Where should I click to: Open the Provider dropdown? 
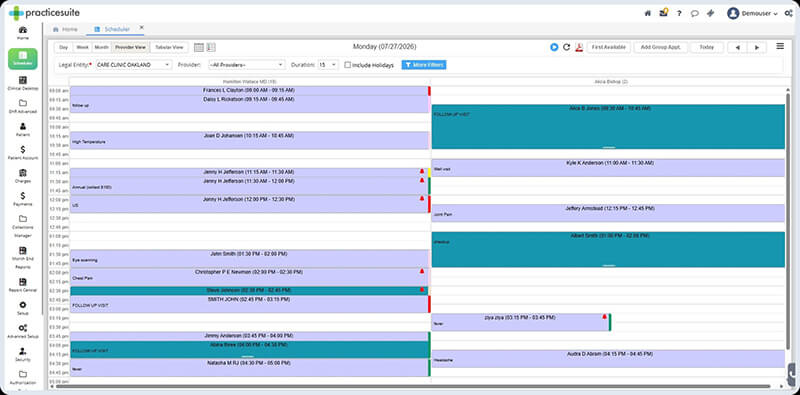coord(246,65)
